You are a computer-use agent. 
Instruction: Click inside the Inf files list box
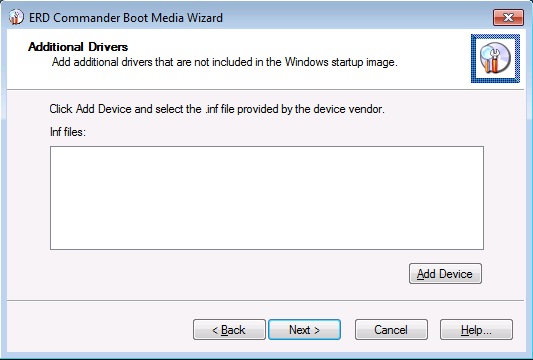[267, 198]
